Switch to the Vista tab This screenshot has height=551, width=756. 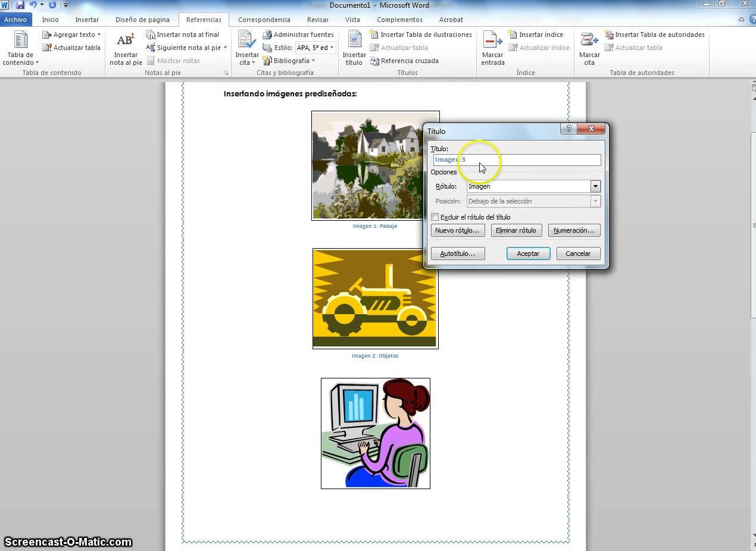[352, 20]
